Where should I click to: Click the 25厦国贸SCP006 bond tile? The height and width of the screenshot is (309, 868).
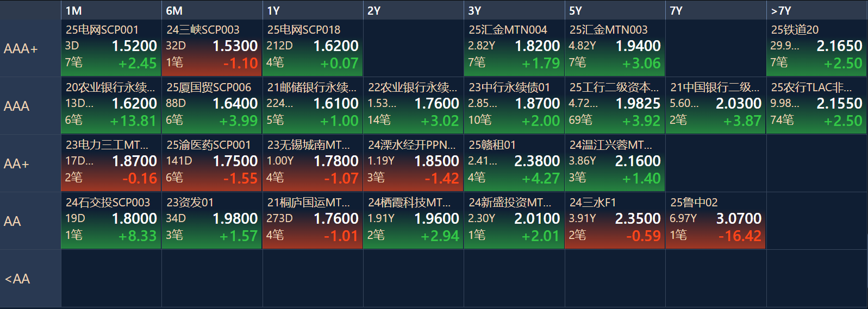point(212,105)
